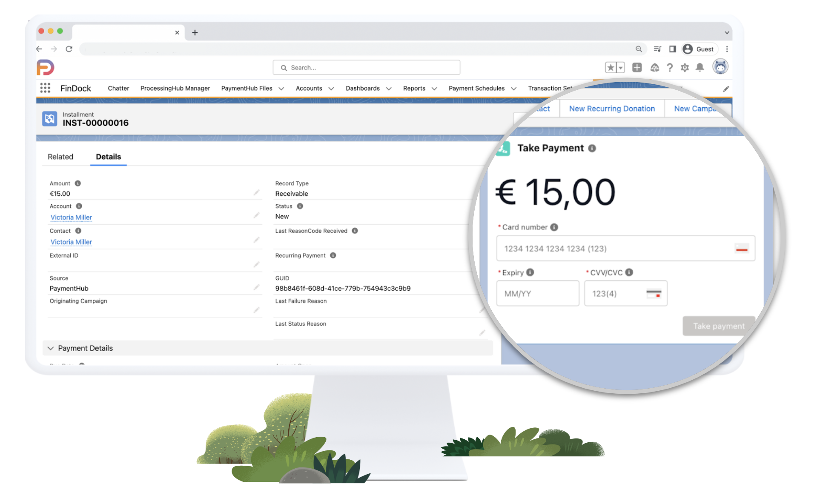Open the Guest profile button
Screen dimensions: 820x504
pyautogui.click(x=699, y=49)
